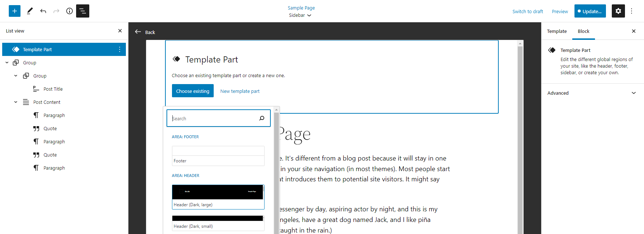Image resolution: width=644 pixels, height=234 pixels.
Task: Click the blue block inserter plus button
Action: pos(15,11)
